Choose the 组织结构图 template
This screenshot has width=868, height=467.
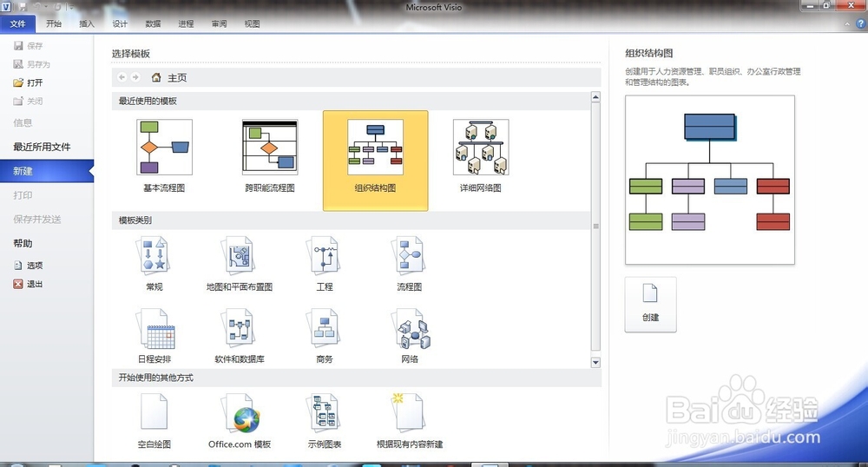(375, 161)
